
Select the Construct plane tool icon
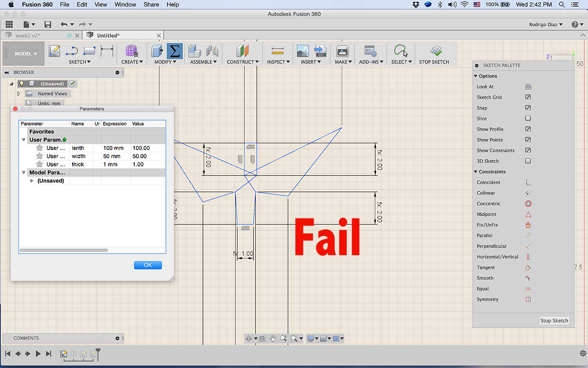click(243, 51)
